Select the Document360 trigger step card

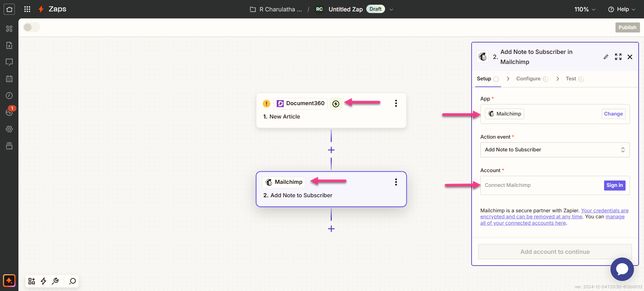tap(331, 110)
